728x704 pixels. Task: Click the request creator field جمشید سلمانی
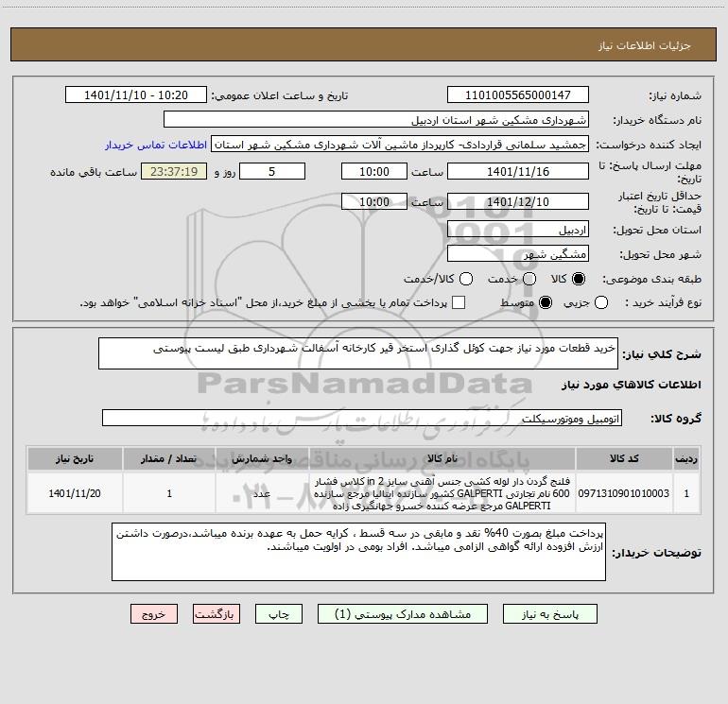tap(400, 144)
